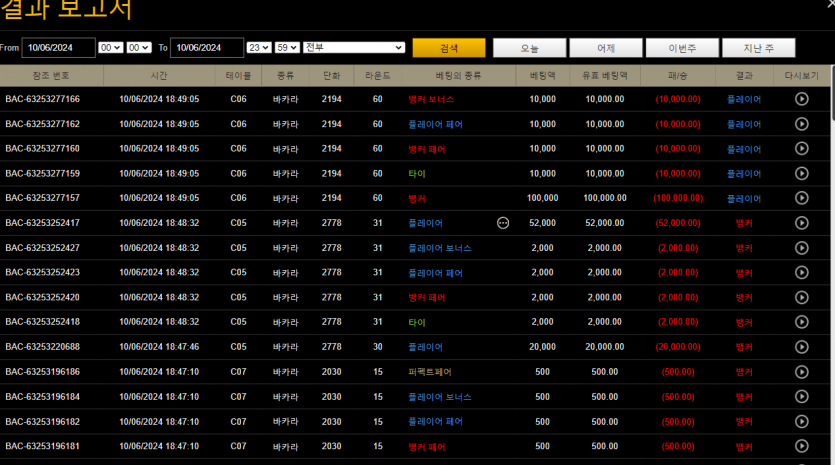Click the 어제 (yesterday) button
Screen dimensions: 835x465
[606, 48]
